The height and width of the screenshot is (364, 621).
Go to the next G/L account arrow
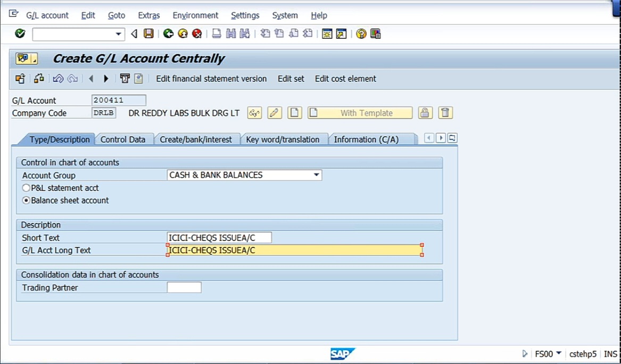(106, 78)
